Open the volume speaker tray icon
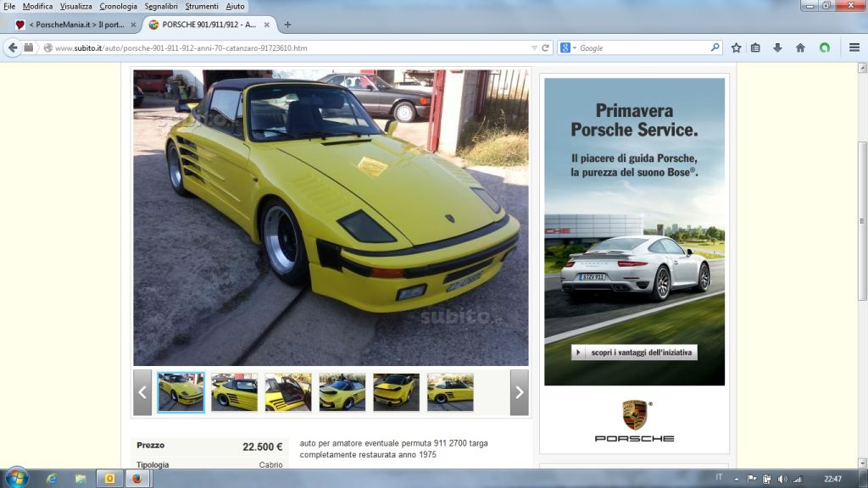The image size is (868, 488). [782, 480]
